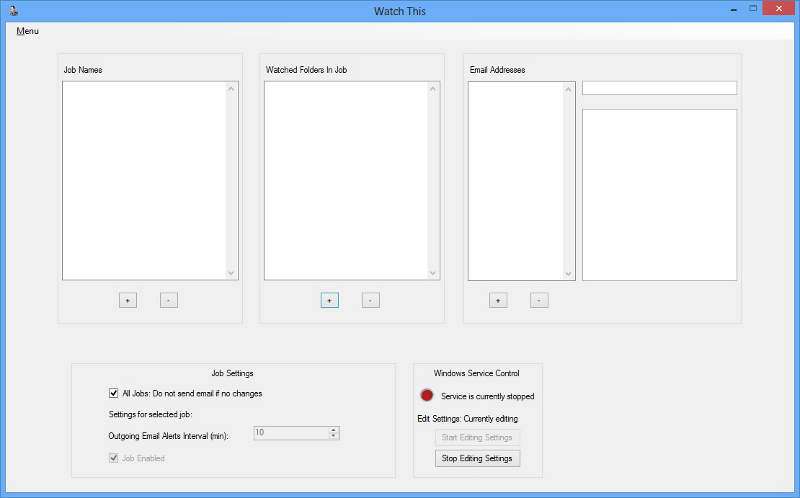Screen dimensions: 800x498
Task: Open the Menu in the menu bar
Action: (28, 31)
